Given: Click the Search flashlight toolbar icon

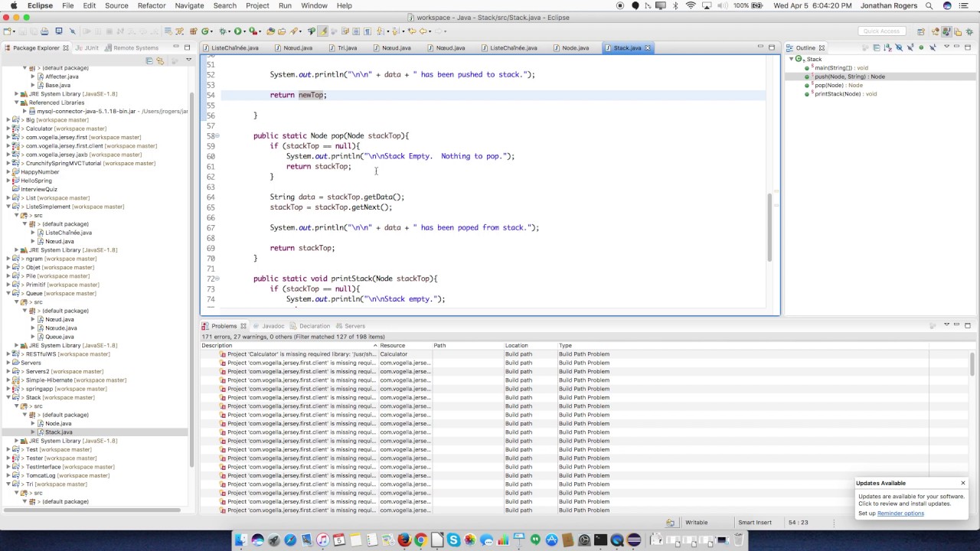Looking at the screenshot, I should [x=293, y=31].
